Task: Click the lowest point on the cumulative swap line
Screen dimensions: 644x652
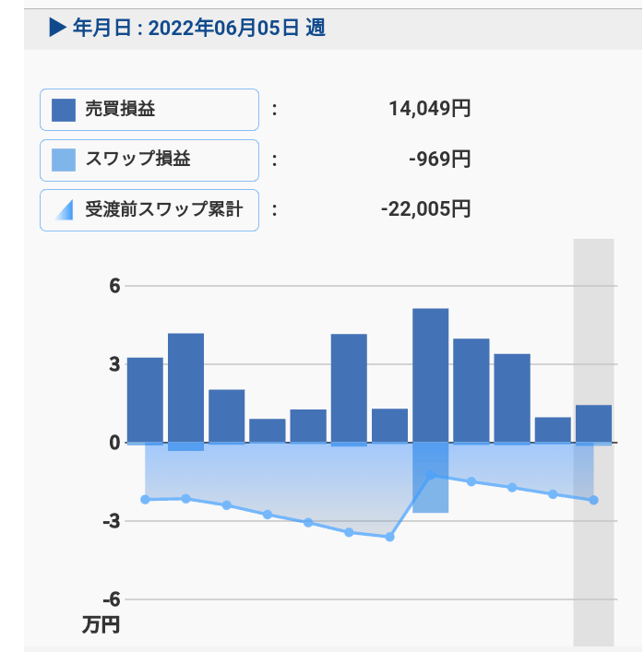Action: coord(389,537)
